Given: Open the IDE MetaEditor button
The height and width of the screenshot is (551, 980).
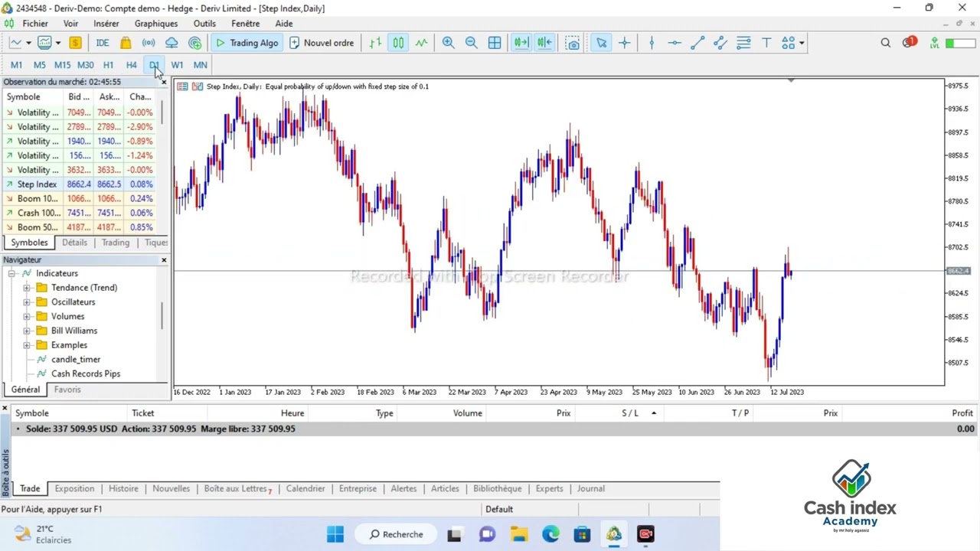Looking at the screenshot, I should coord(102,43).
